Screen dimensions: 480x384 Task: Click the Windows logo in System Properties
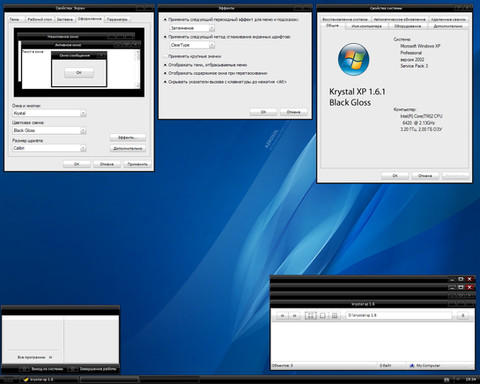tap(354, 60)
